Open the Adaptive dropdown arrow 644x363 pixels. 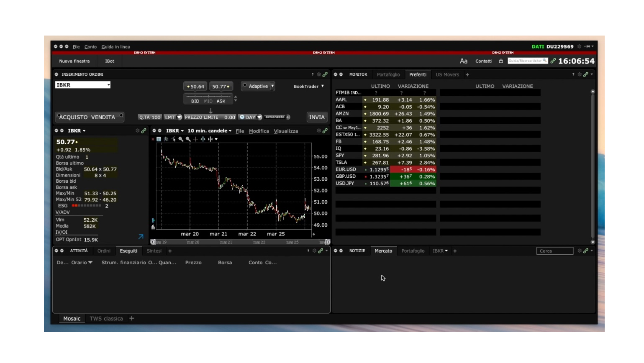click(x=272, y=86)
